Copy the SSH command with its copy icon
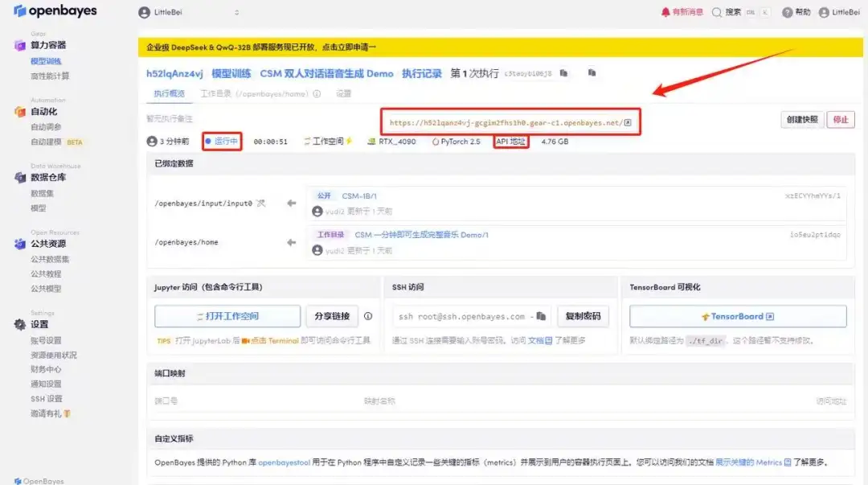868x485 pixels. (x=541, y=316)
